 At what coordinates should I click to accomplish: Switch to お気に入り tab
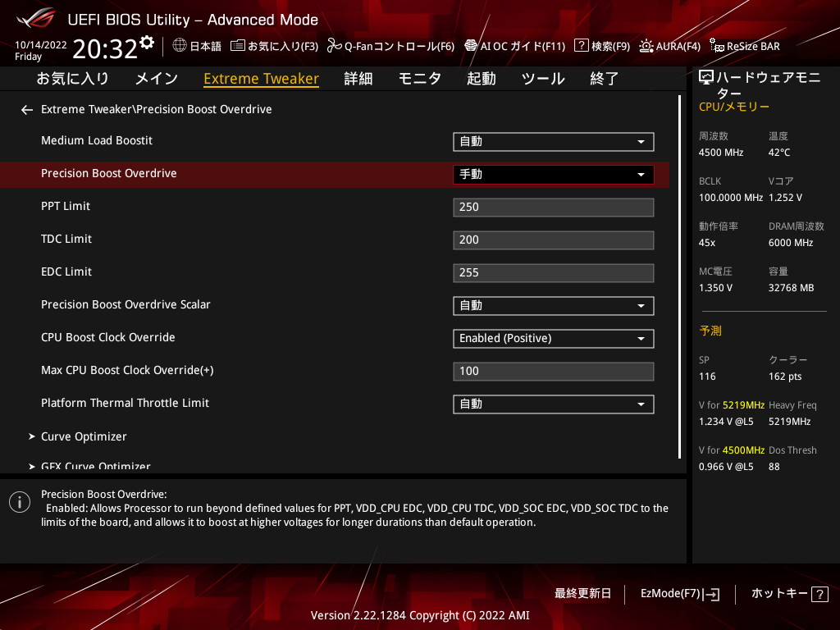point(73,79)
